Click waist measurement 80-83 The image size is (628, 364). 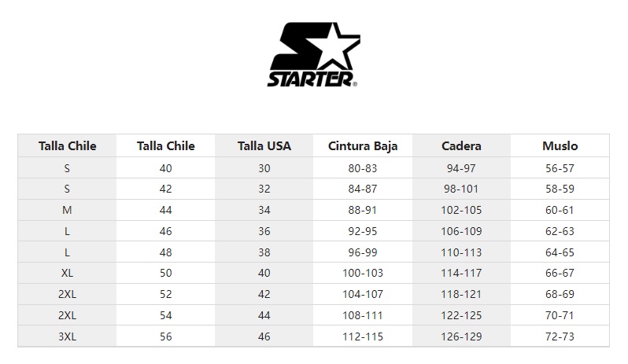point(363,168)
